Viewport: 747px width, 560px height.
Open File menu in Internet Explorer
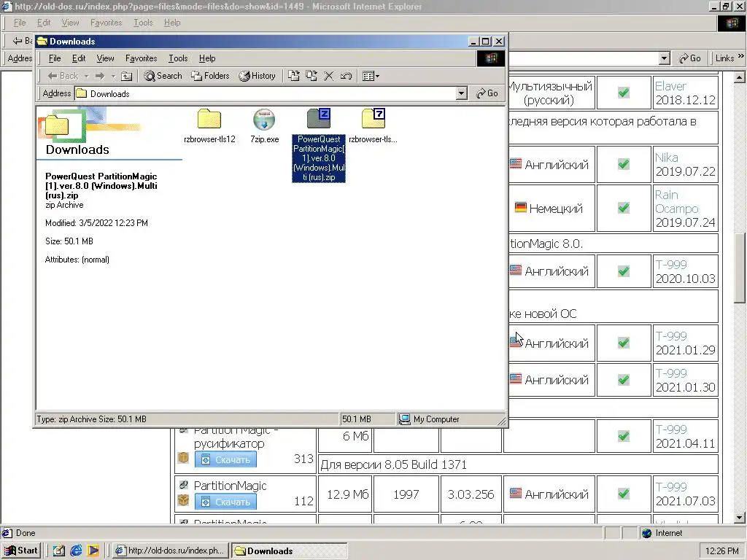pos(20,23)
